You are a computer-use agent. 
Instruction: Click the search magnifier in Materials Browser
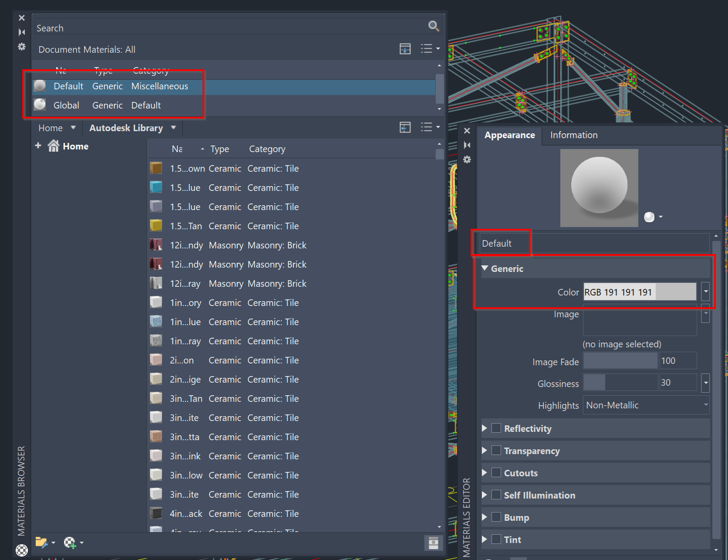[433, 26]
